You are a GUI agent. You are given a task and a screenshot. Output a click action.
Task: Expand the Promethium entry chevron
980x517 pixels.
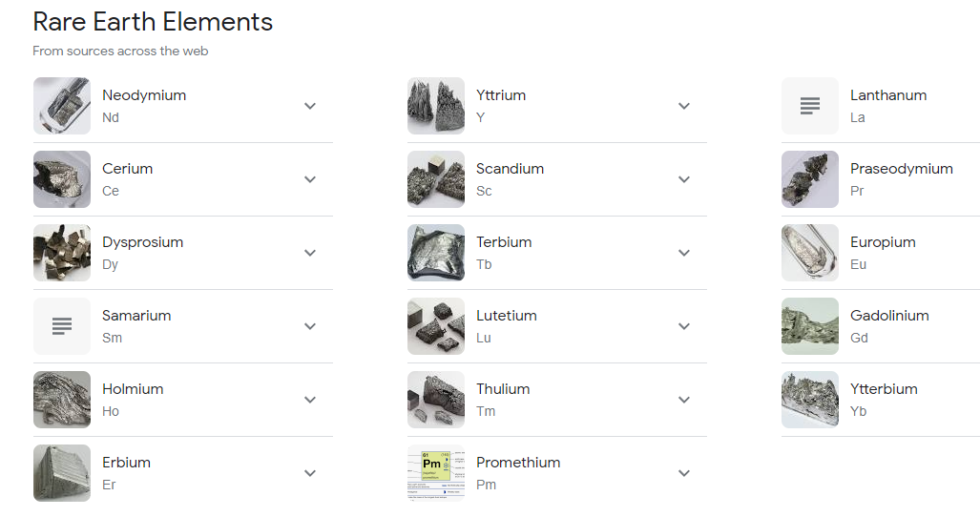(684, 473)
